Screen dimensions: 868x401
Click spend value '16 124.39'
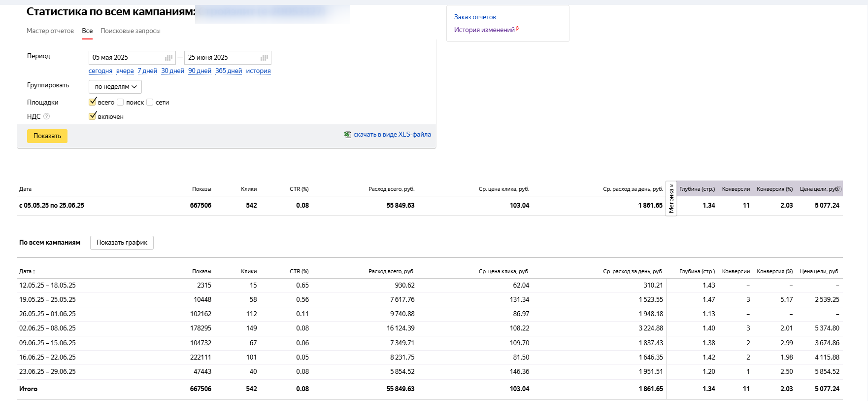click(401, 328)
